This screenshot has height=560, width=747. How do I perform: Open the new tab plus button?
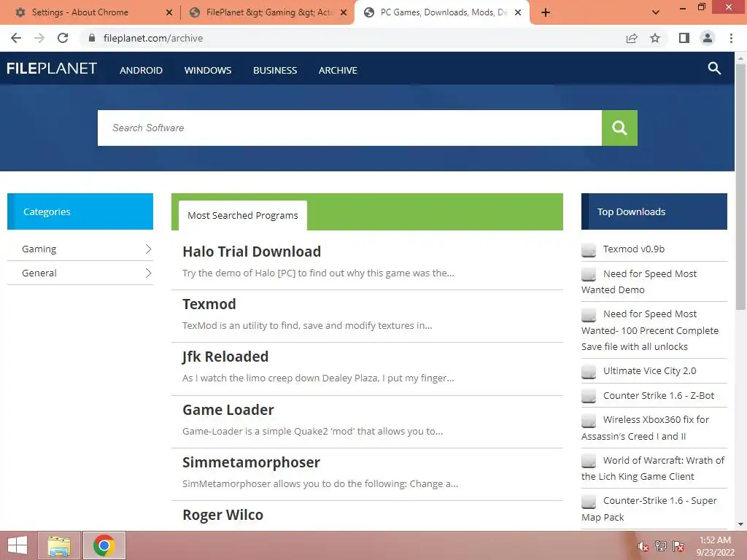click(546, 12)
